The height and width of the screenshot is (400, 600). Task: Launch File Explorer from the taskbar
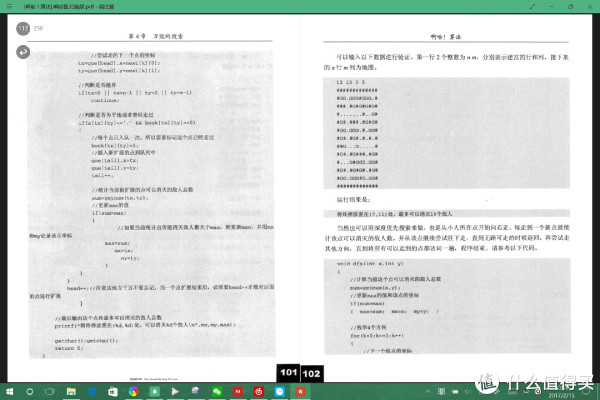point(71,392)
